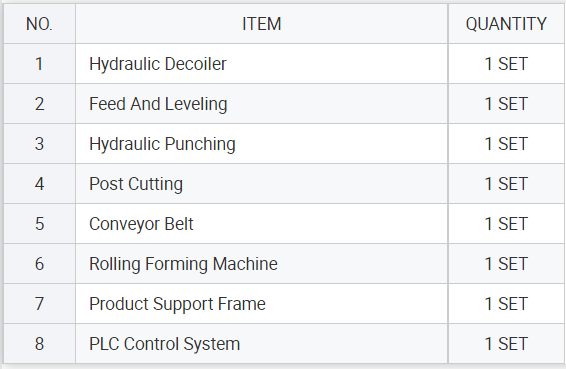
Task: Click the Feed And Leveling cell
Action: coord(262,104)
